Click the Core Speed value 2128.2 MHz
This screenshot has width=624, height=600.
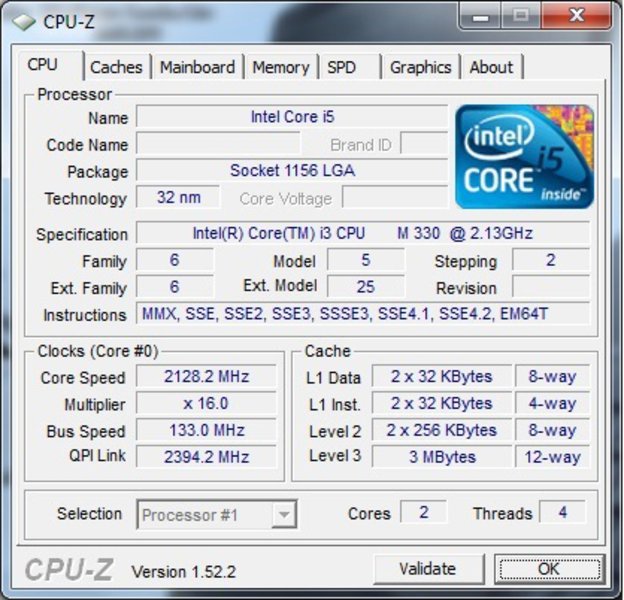(206, 376)
